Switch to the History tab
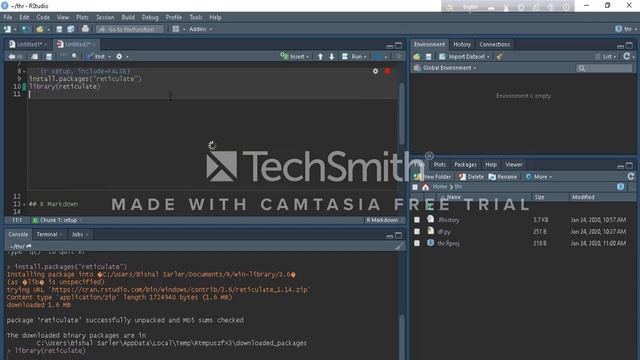 (x=462, y=44)
